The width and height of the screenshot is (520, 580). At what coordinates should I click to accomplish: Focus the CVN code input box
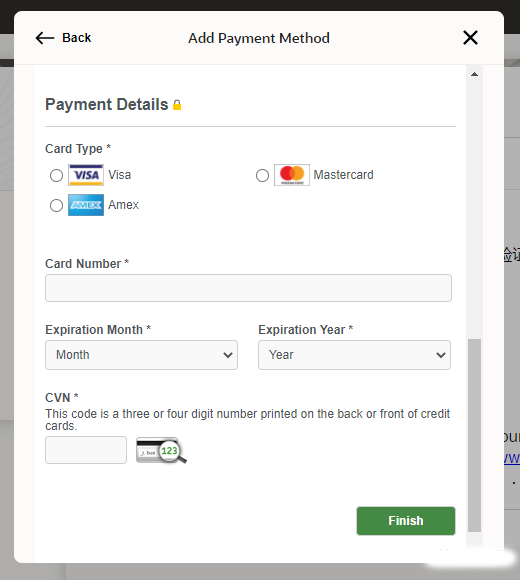tap(86, 450)
